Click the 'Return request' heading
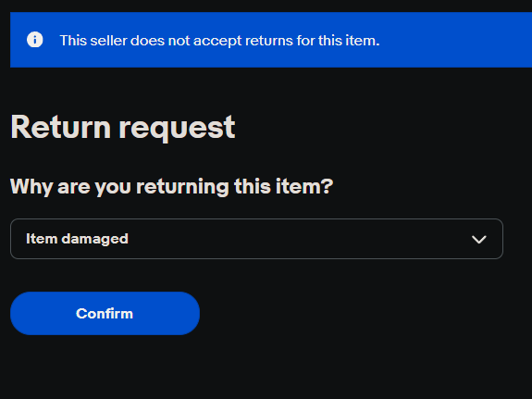This screenshot has width=532, height=399. 123,128
